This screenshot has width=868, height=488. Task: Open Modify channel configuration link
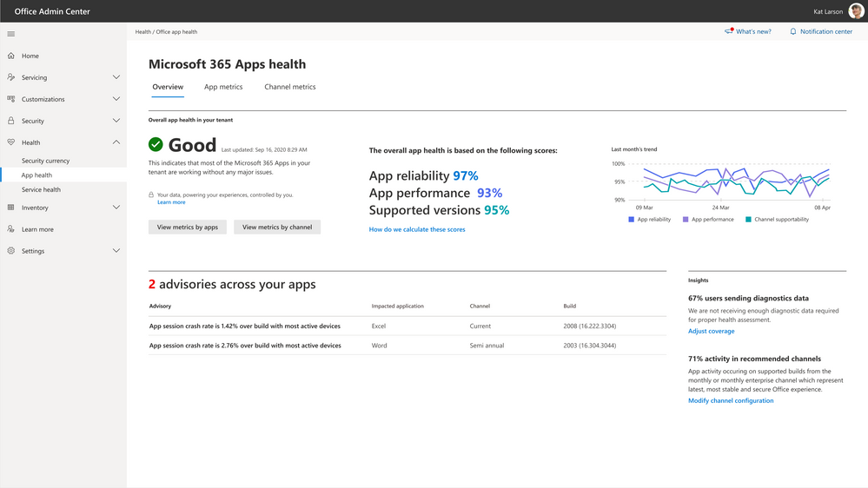click(x=731, y=400)
